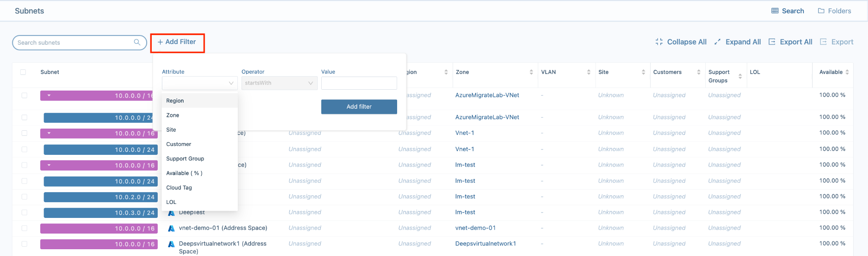Image resolution: width=868 pixels, height=256 pixels.
Task: Sort by Site column arrows
Action: tap(643, 72)
